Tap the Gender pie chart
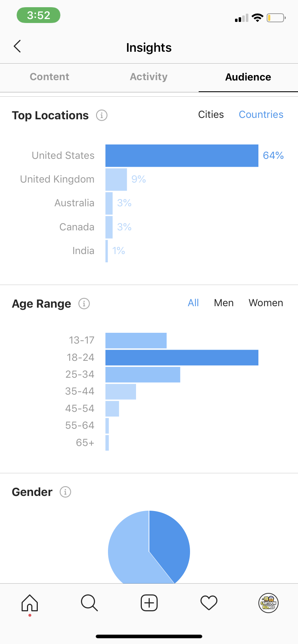This screenshot has width=298, height=644. 149,547
